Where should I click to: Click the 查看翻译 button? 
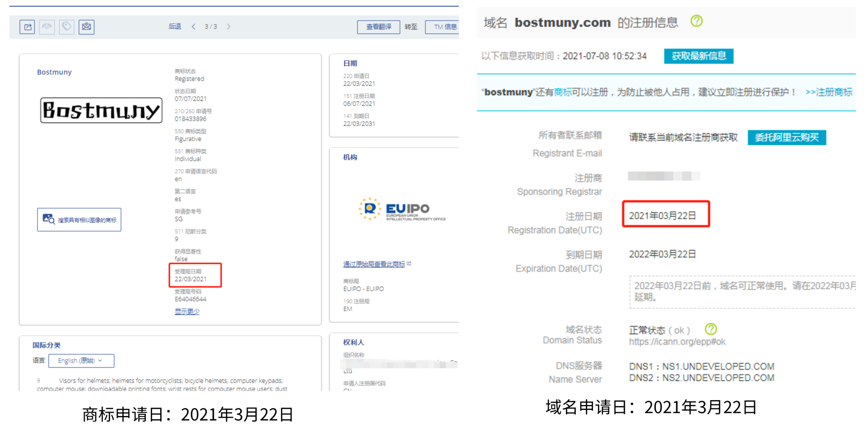point(378,27)
